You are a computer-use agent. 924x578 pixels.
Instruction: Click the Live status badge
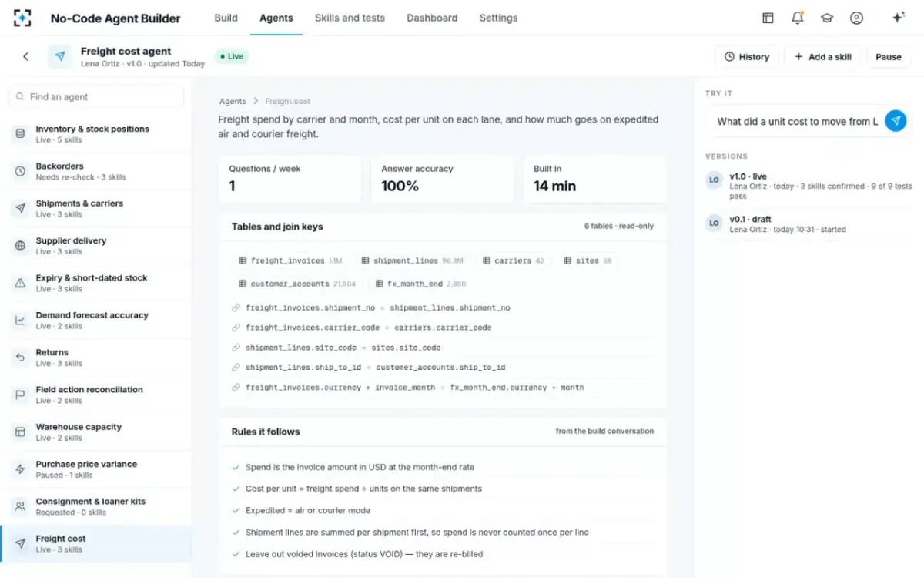pos(231,56)
